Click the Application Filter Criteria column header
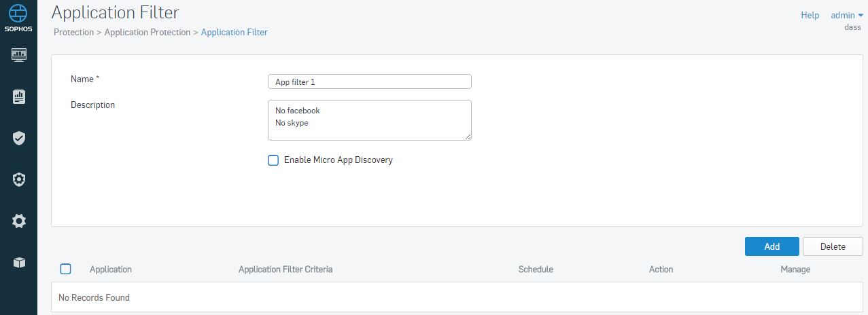Image resolution: width=868 pixels, height=315 pixels. click(x=285, y=270)
